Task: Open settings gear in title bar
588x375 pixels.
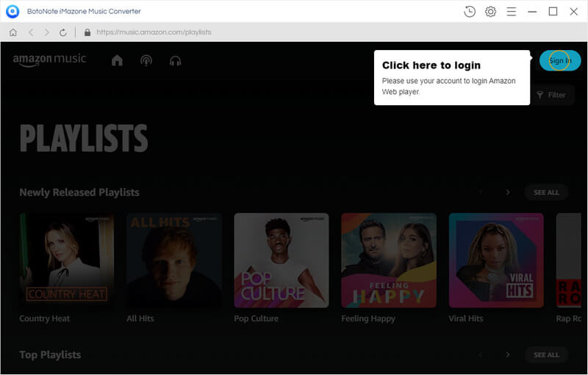Action: click(490, 12)
